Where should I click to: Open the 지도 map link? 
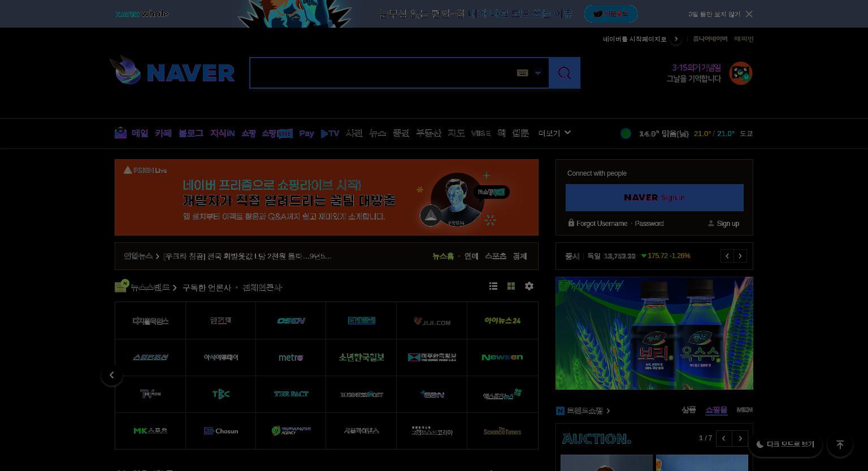click(x=456, y=133)
